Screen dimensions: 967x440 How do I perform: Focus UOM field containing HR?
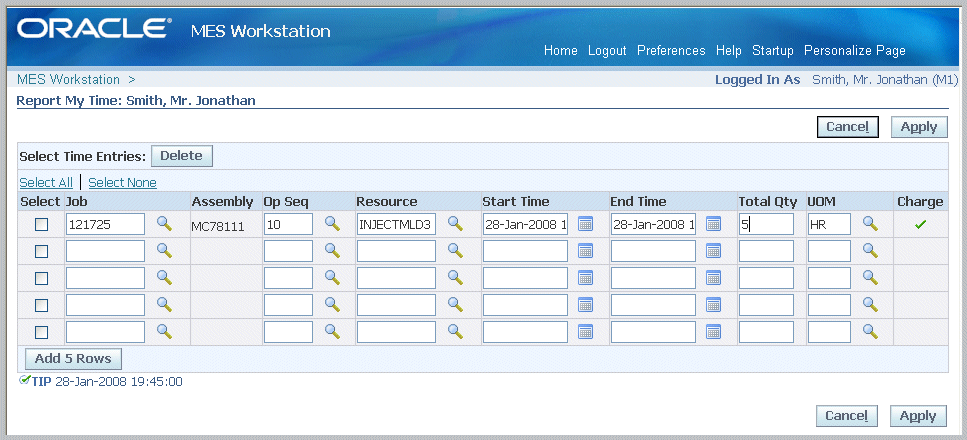(829, 225)
